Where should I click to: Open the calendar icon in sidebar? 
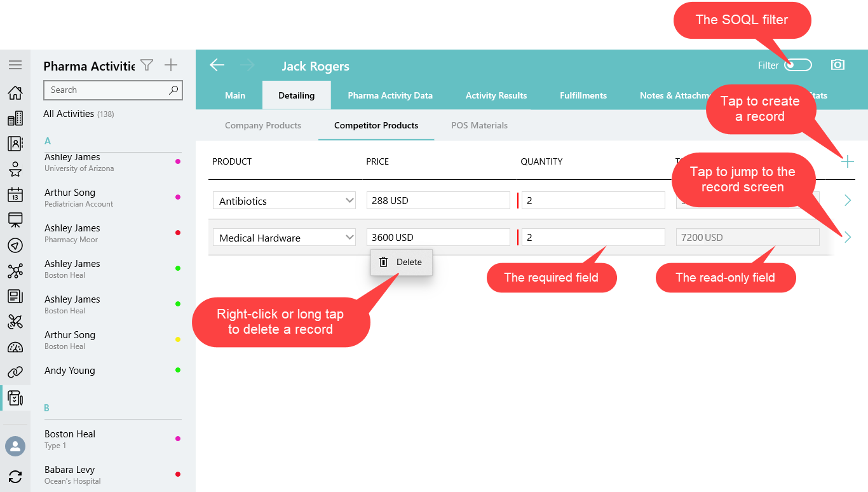(15, 195)
